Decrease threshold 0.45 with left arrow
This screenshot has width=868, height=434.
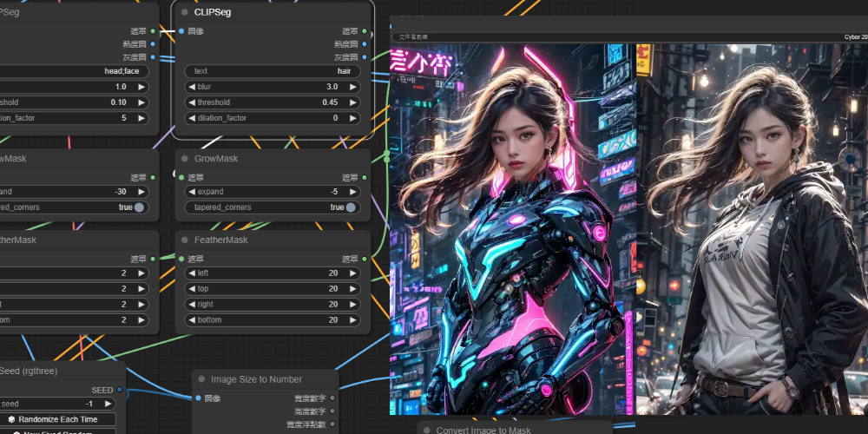tap(192, 102)
